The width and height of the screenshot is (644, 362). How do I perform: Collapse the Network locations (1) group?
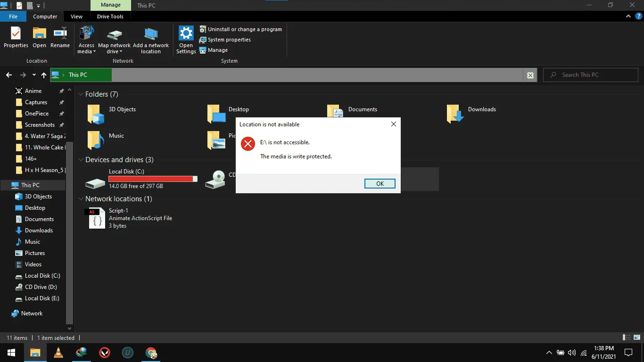(x=81, y=199)
